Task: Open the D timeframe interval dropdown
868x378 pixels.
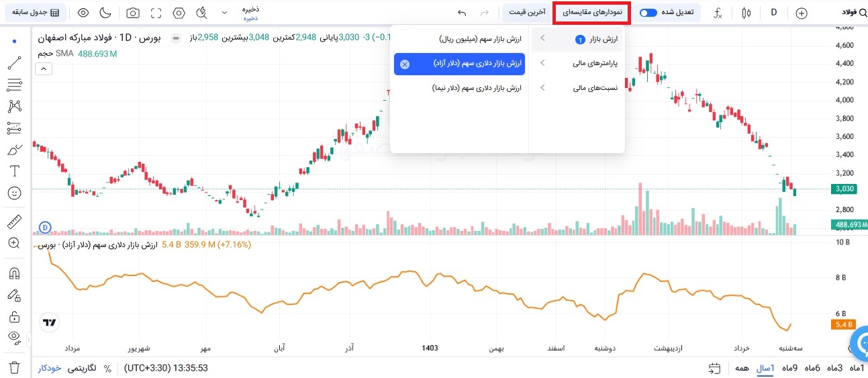Action: (773, 13)
